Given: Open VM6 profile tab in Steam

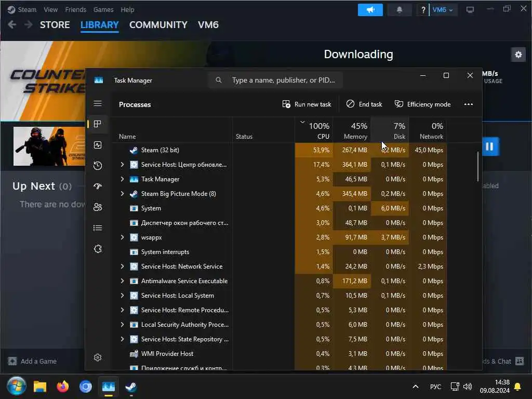Looking at the screenshot, I should point(208,25).
